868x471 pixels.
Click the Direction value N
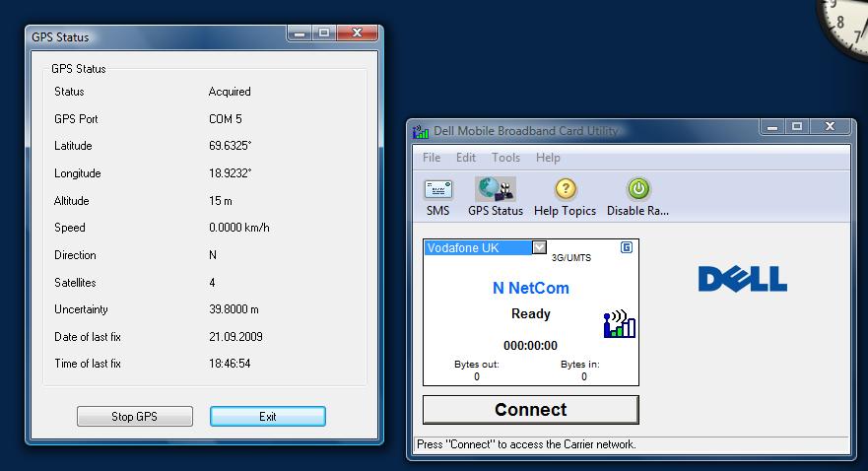(213, 255)
